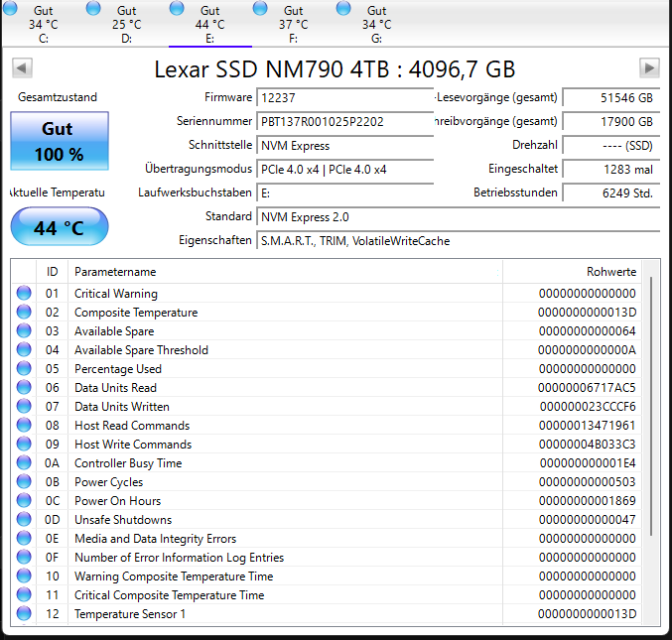
Task: Click status icon for Power On Hours
Action: pyautogui.click(x=24, y=500)
